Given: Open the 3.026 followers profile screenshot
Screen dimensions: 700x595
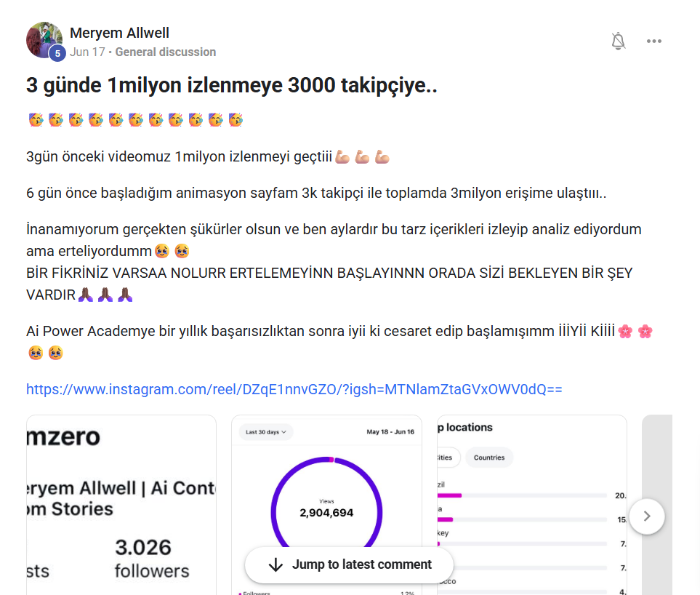Looking at the screenshot, I should pyautogui.click(x=121, y=505).
